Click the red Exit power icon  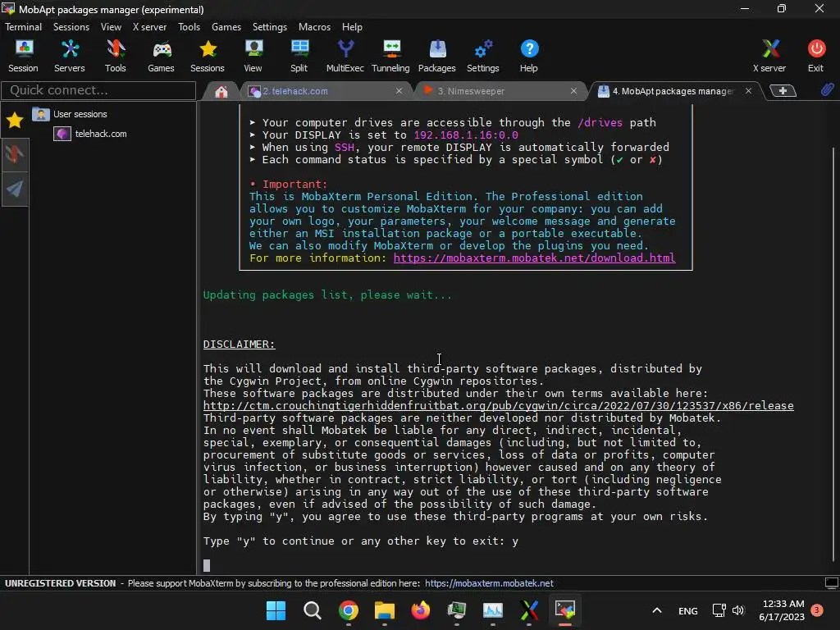(816, 57)
